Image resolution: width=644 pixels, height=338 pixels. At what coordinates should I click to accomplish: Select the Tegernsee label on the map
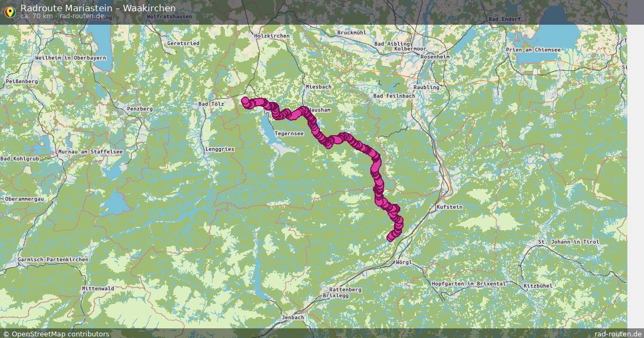point(289,133)
